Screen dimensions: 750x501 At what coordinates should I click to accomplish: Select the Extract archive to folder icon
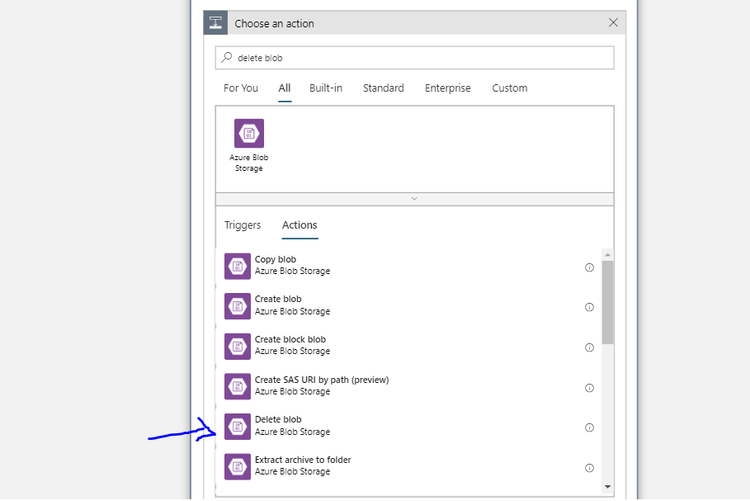coord(237,467)
